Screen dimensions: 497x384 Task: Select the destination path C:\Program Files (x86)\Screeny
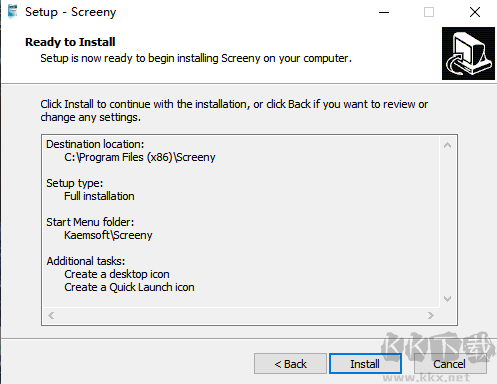coord(140,157)
